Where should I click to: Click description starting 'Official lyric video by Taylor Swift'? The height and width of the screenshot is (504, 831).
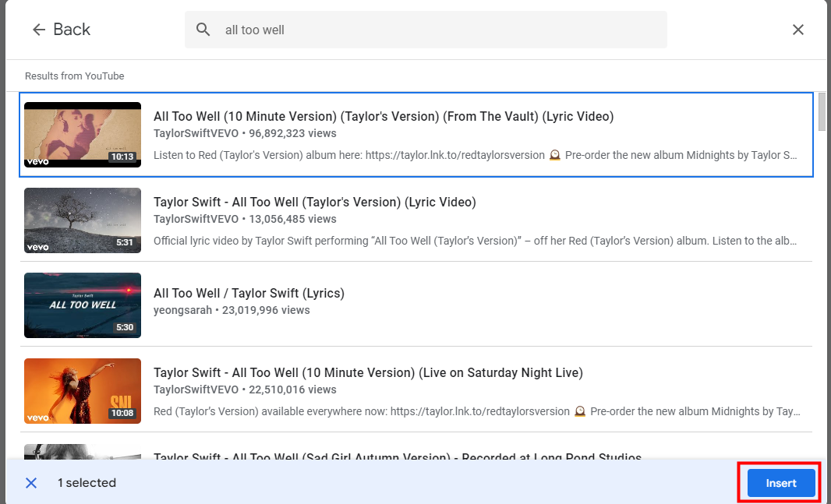point(476,241)
